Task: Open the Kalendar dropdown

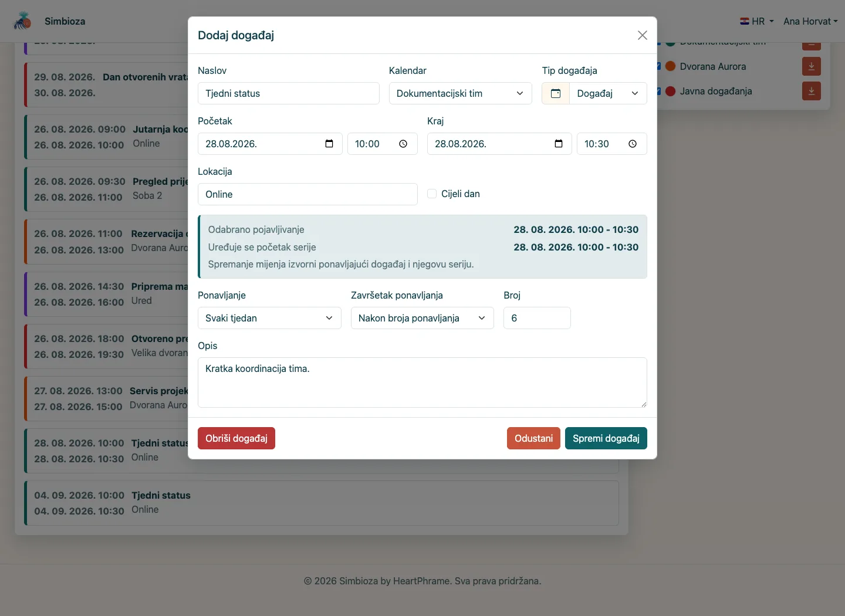Action: pyautogui.click(x=461, y=93)
